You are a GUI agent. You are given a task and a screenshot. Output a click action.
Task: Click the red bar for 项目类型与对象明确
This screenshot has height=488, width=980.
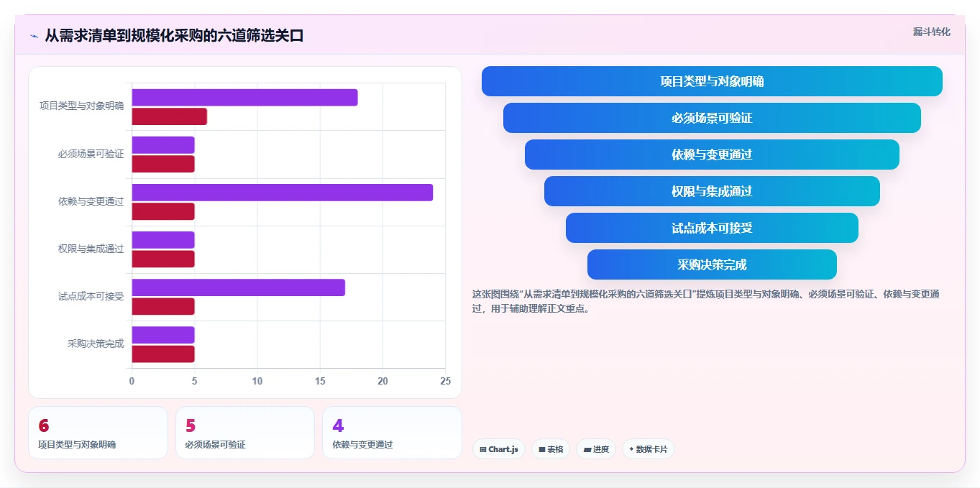point(169,116)
